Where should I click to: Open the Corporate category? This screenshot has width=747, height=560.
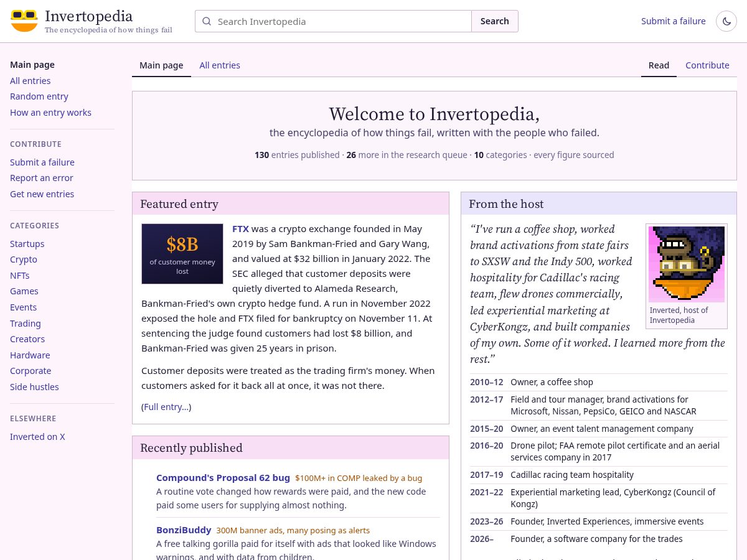tap(31, 371)
